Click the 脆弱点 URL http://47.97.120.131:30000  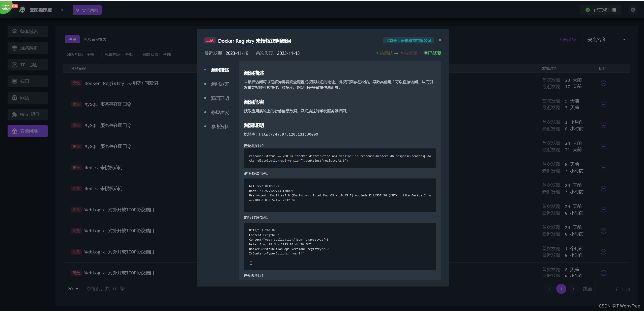pyautogui.click(x=288, y=134)
